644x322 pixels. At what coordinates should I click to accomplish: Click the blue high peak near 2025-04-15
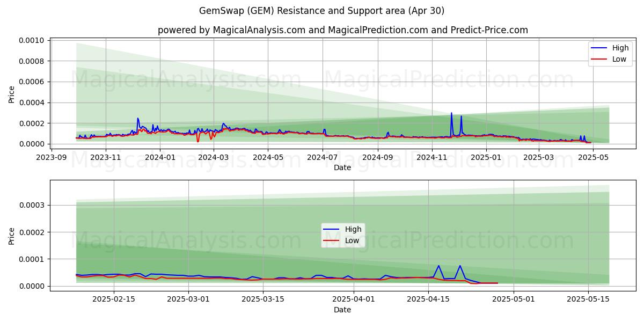438,266
